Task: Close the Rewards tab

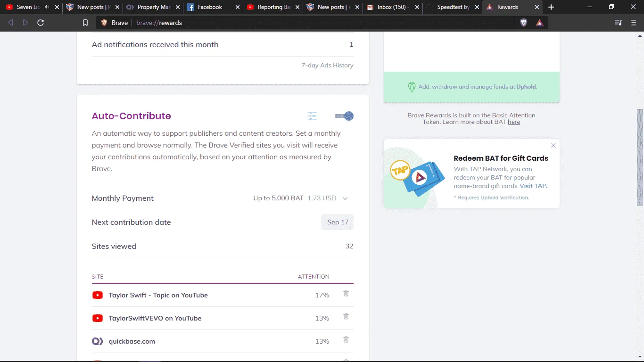Action: click(537, 7)
